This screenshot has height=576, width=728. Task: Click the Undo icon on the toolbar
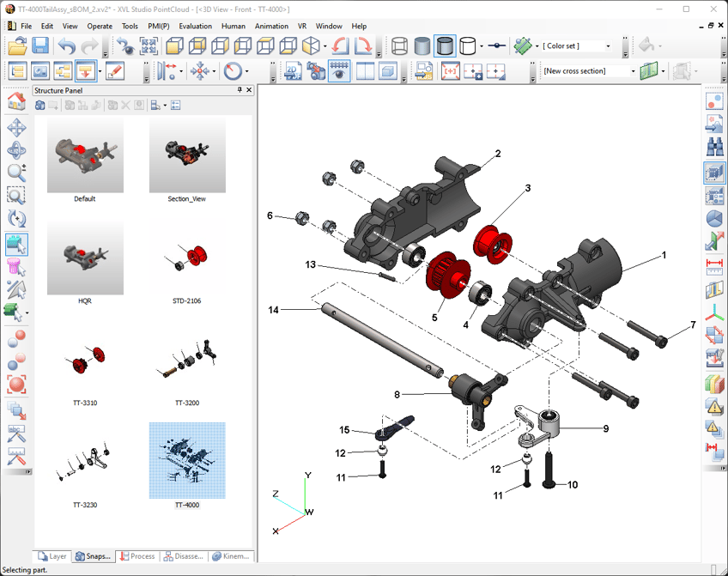68,46
